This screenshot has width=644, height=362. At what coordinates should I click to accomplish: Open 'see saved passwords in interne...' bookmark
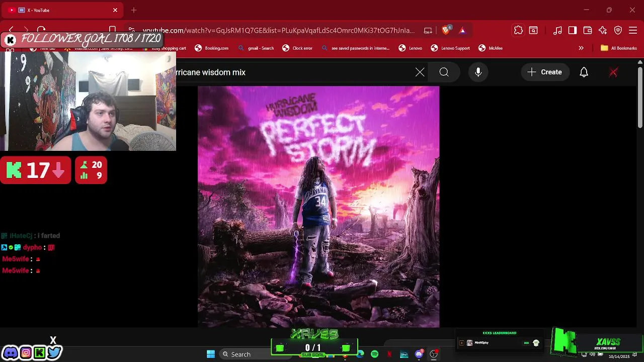pyautogui.click(x=355, y=48)
